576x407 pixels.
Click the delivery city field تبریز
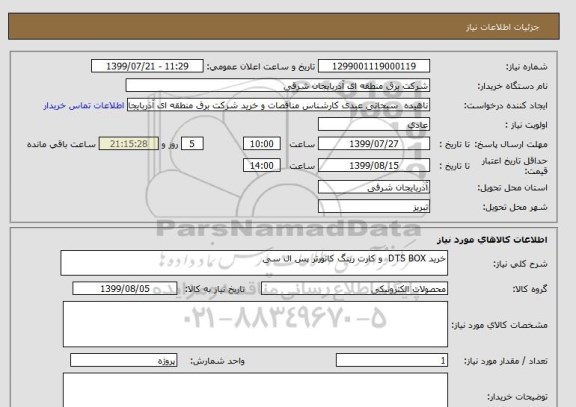374,206
